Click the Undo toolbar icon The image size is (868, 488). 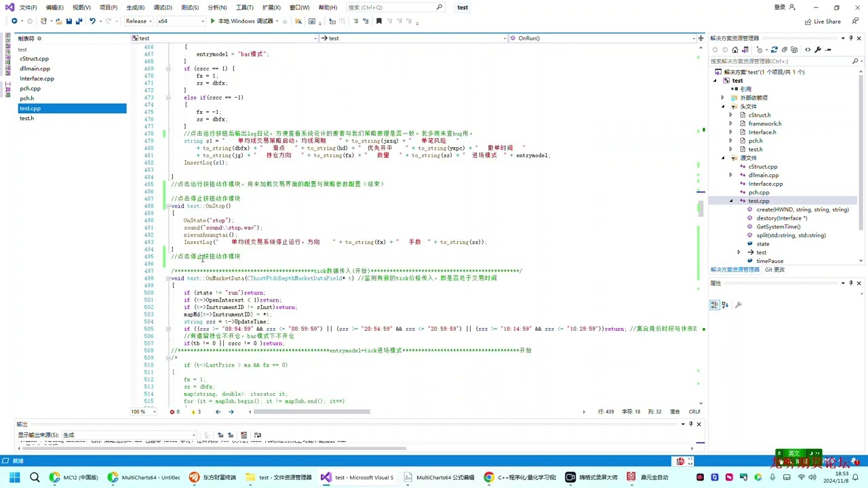click(92, 21)
